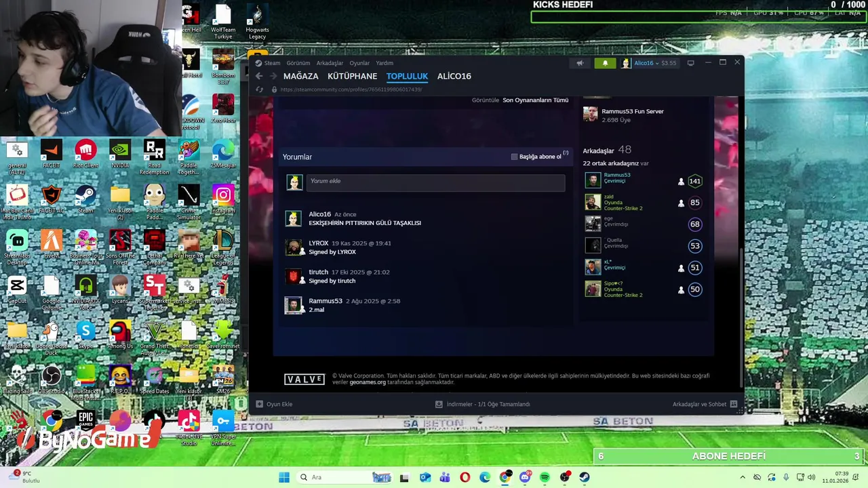Open the Oyunlar menu
The width and height of the screenshot is (868, 488).
pyautogui.click(x=359, y=63)
